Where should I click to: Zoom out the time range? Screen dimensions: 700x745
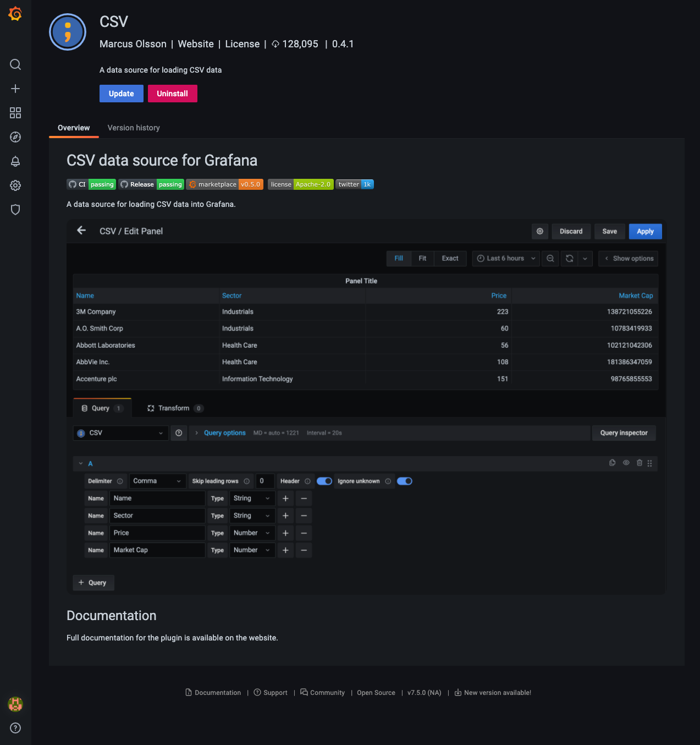tap(550, 258)
